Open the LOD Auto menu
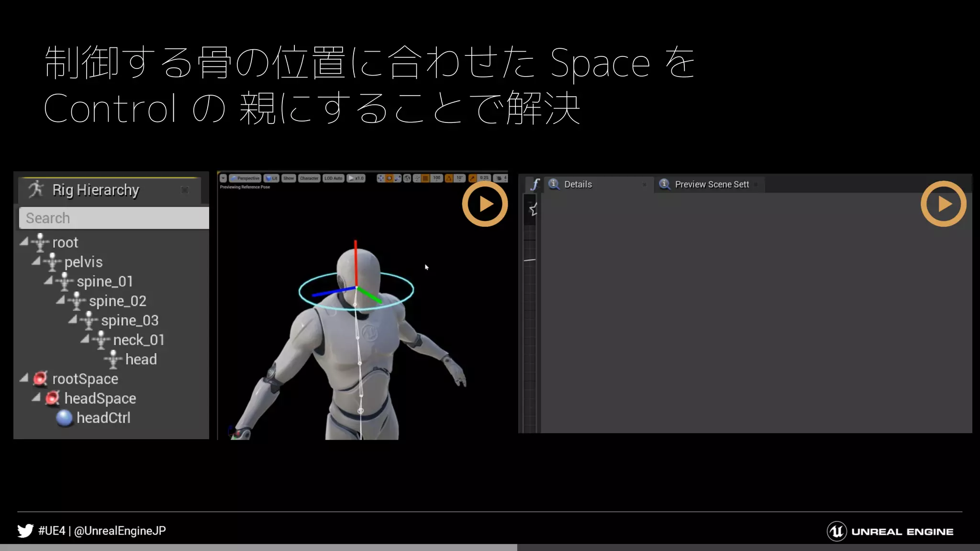This screenshot has height=551, width=980. click(334, 178)
